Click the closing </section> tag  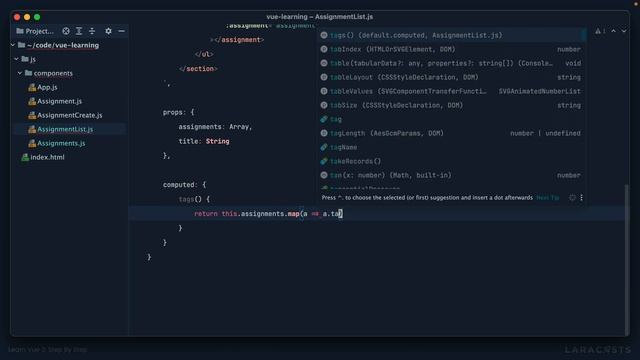click(x=198, y=69)
